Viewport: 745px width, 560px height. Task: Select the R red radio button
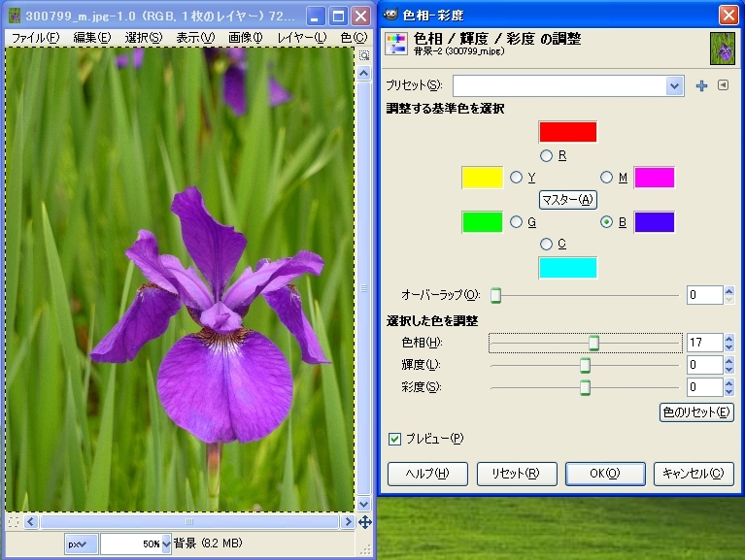(x=546, y=155)
